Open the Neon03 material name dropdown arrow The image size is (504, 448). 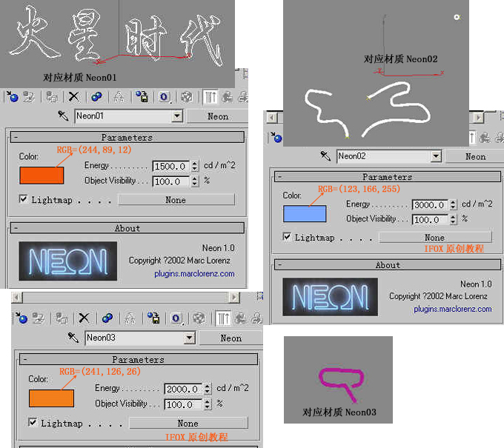point(190,338)
